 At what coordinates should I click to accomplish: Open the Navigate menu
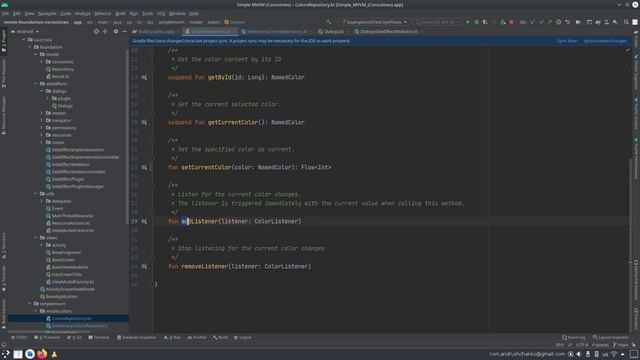coord(47,13)
